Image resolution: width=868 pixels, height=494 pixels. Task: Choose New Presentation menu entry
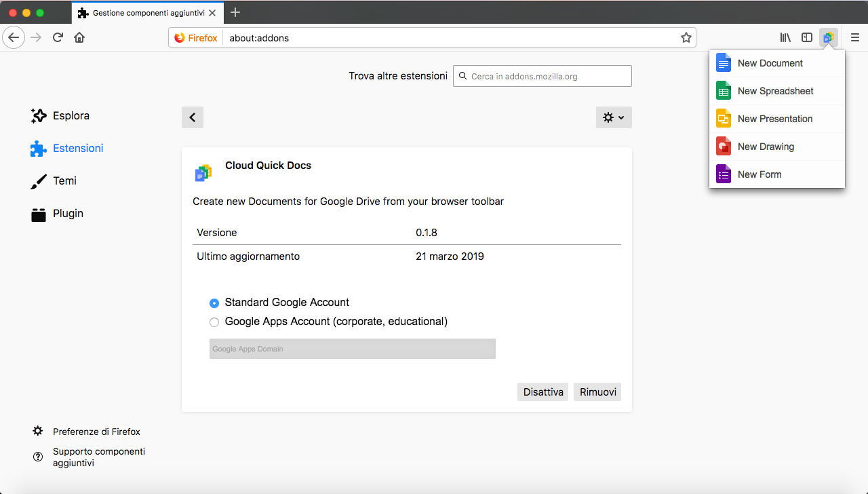777,119
